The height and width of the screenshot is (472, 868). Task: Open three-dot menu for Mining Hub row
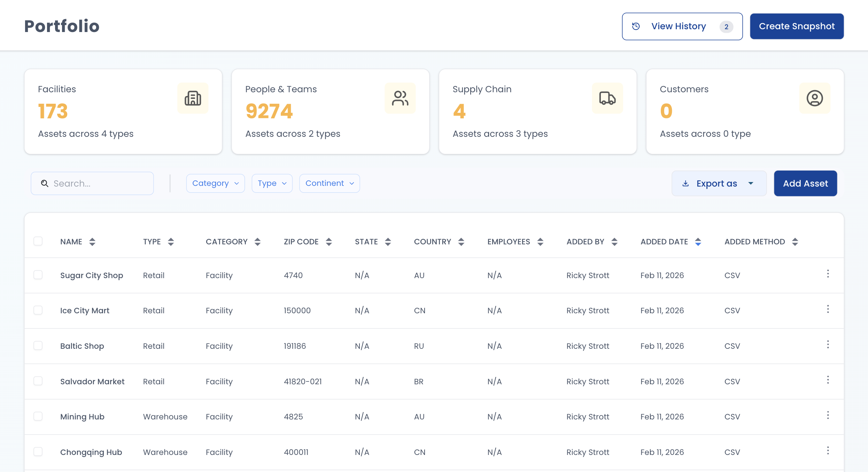(x=828, y=415)
